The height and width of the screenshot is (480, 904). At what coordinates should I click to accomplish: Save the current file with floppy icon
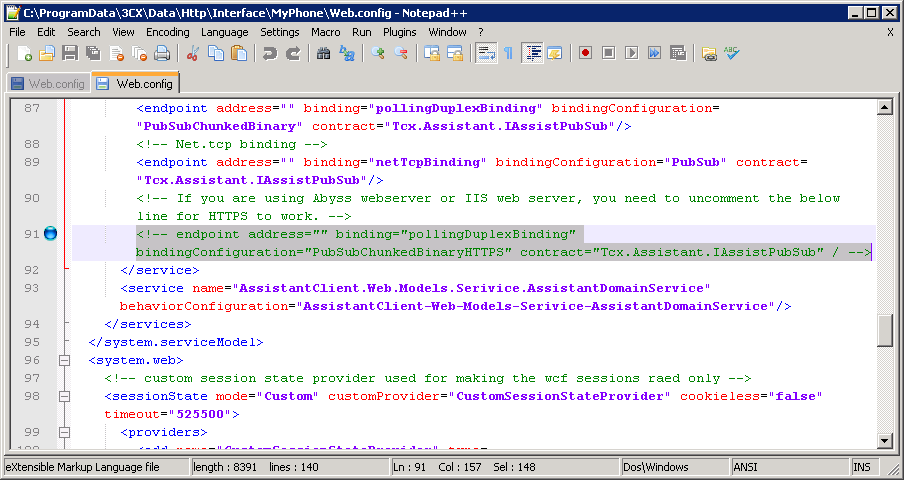point(70,54)
